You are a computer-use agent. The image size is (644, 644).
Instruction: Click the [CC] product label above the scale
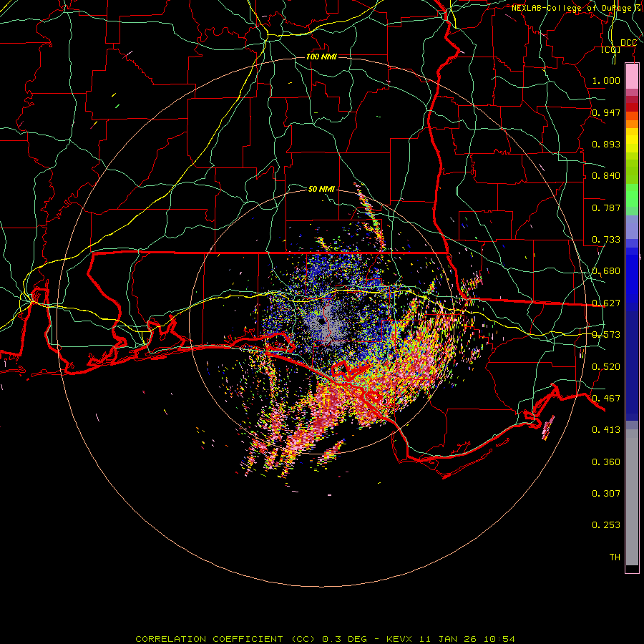tap(611, 49)
